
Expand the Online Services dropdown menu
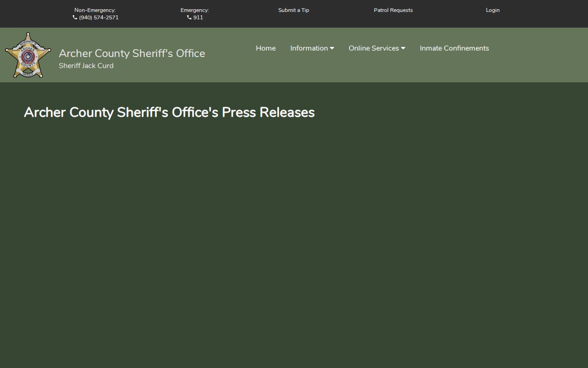(x=377, y=48)
